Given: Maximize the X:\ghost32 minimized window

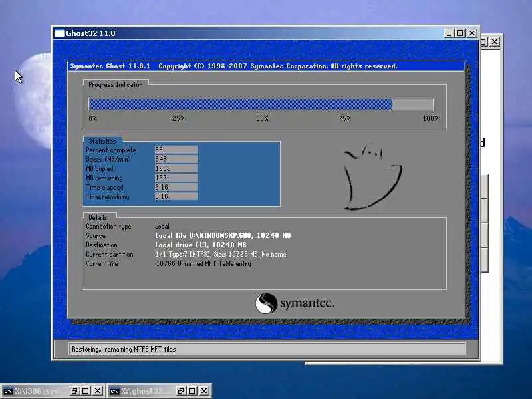Looking at the screenshot, I should [x=192, y=391].
